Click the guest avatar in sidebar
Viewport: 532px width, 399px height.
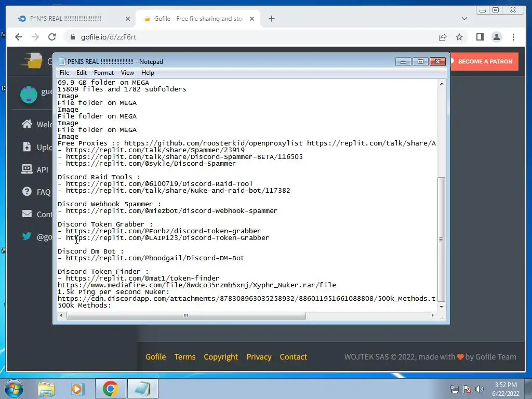[x=29, y=95]
